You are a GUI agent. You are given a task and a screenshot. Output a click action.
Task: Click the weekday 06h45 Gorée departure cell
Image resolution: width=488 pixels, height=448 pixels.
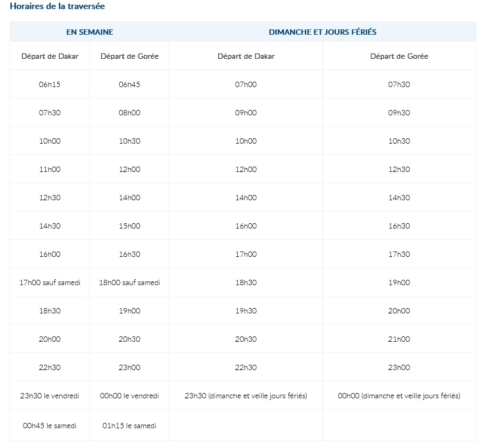(x=129, y=84)
